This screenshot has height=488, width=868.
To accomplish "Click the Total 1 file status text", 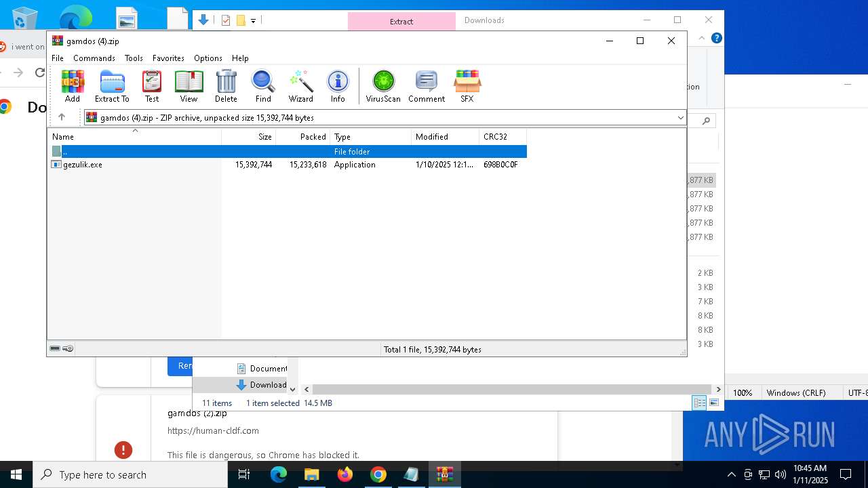I will (x=433, y=350).
